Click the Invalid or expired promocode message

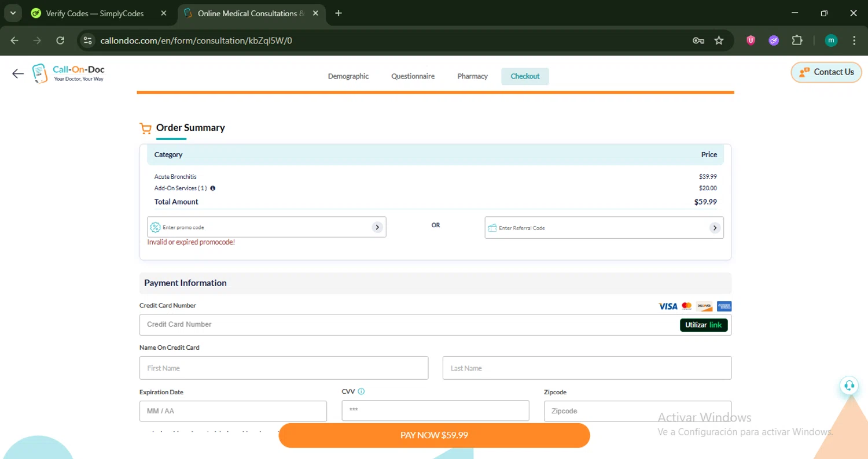click(x=191, y=242)
